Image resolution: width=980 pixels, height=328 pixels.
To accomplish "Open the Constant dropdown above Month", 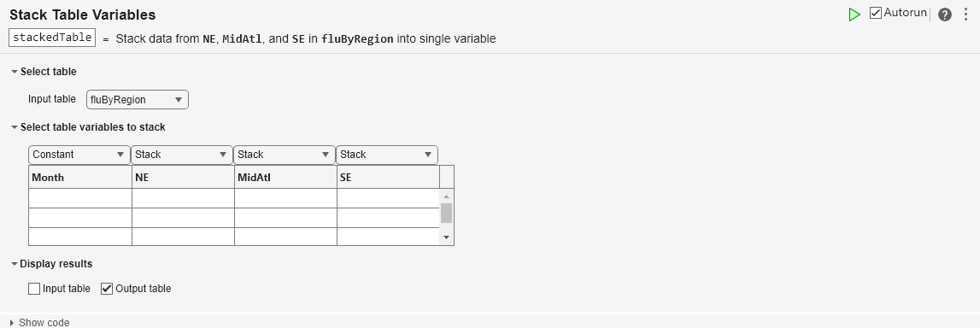I will [x=79, y=155].
